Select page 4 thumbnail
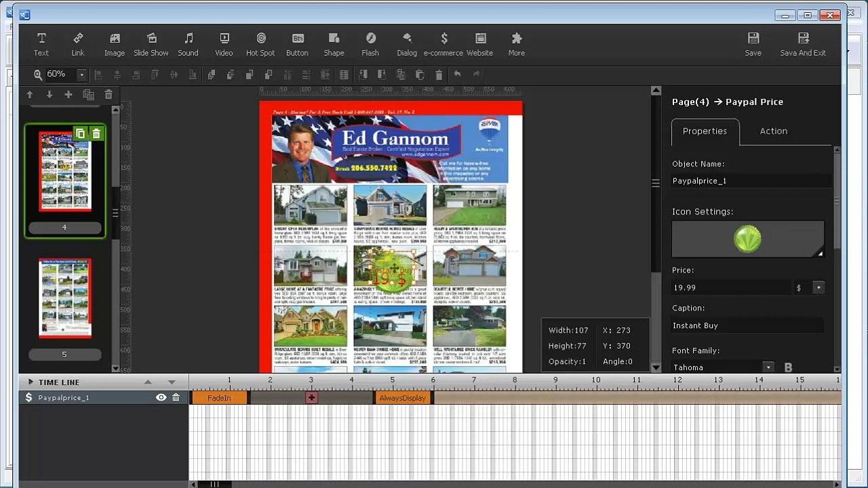 (x=64, y=171)
